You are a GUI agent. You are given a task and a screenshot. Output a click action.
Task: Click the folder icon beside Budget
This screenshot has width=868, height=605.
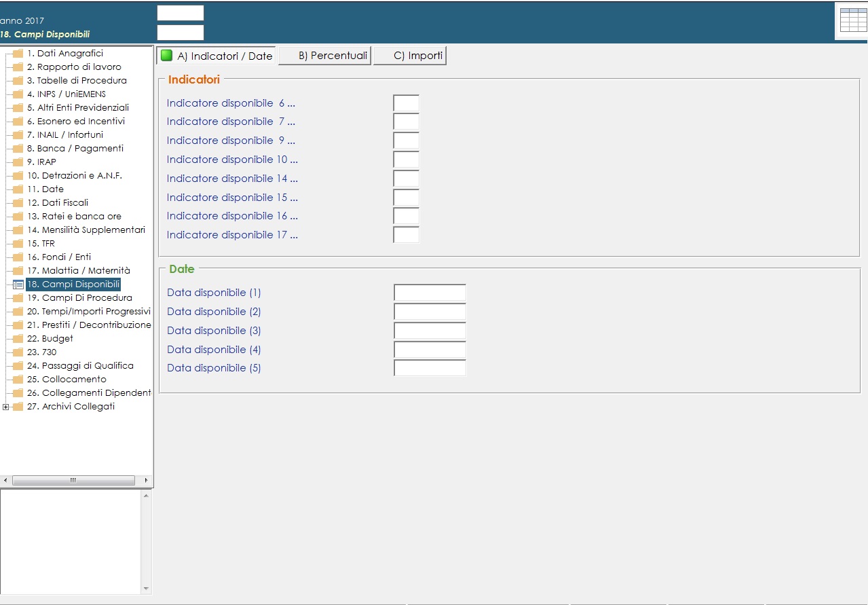pos(18,339)
